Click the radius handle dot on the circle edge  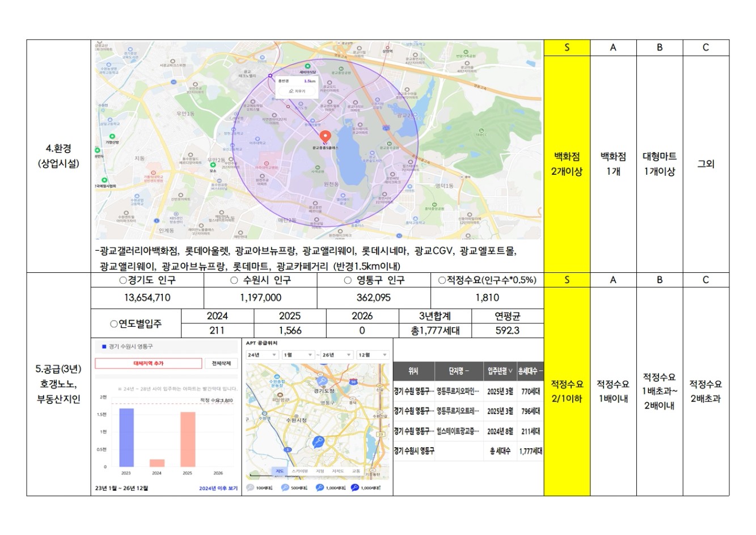point(270,75)
